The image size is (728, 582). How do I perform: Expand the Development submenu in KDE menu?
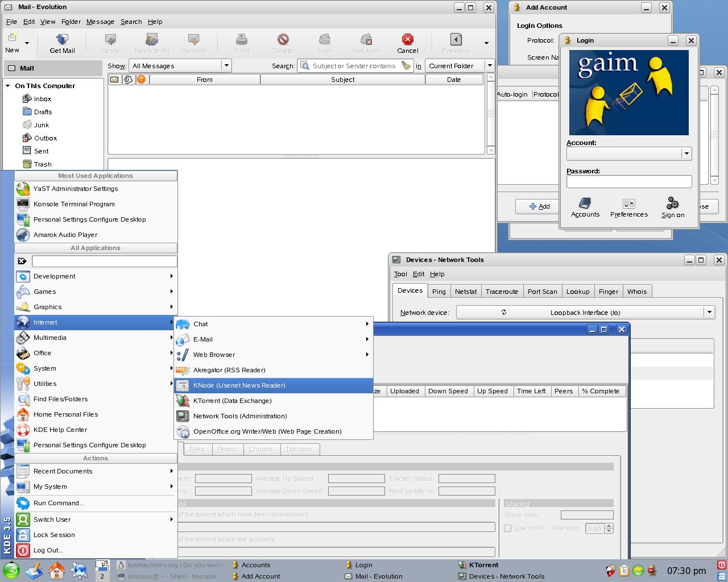pos(96,276)
